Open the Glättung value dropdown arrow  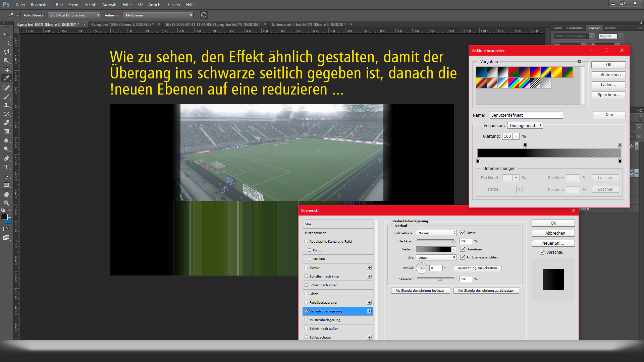click(516, 136)
